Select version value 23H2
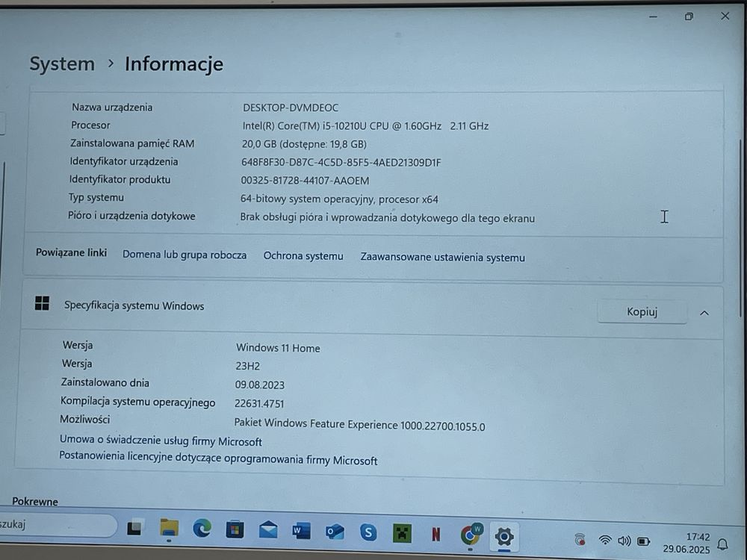Screen dimensions: 747x560 pyautogui.click(x=247, y=366)
